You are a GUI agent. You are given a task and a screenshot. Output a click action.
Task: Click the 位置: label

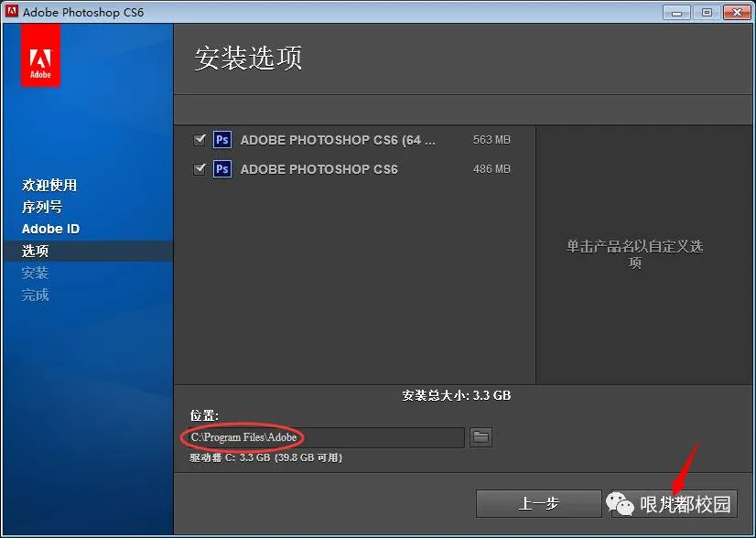(204, 415)
